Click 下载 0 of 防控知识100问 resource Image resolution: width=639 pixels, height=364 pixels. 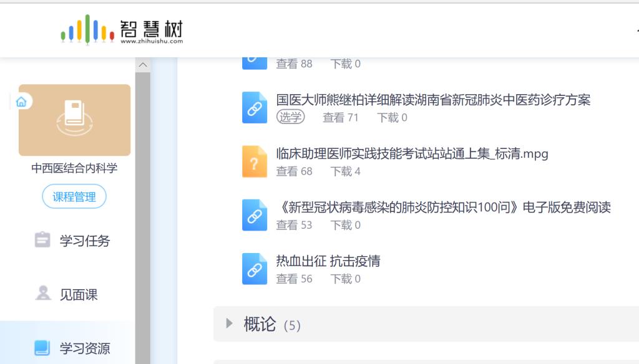click(x=346, y=225)
